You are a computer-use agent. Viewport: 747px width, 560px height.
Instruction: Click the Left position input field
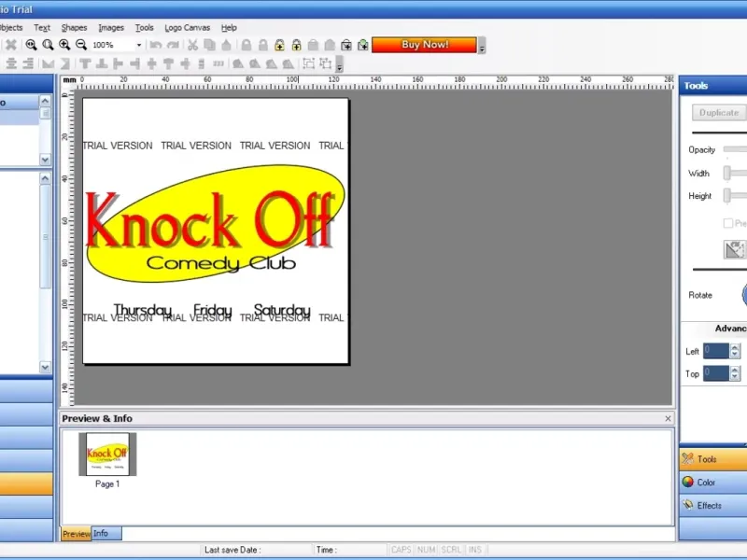point(716,351)
